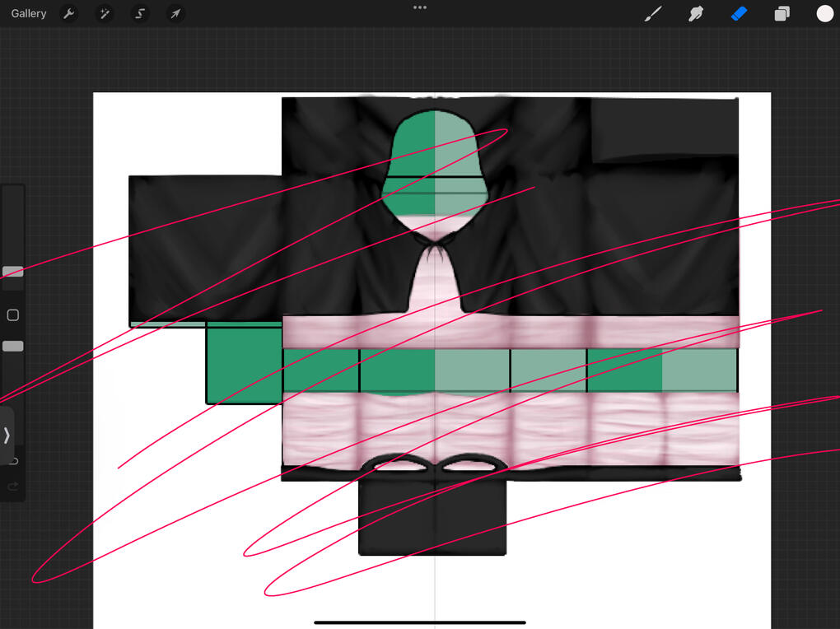The height and width of the screenshot is (629, 840).
Task: Tap the home indicator bar at bottom
Action: [x=420, y=622]
